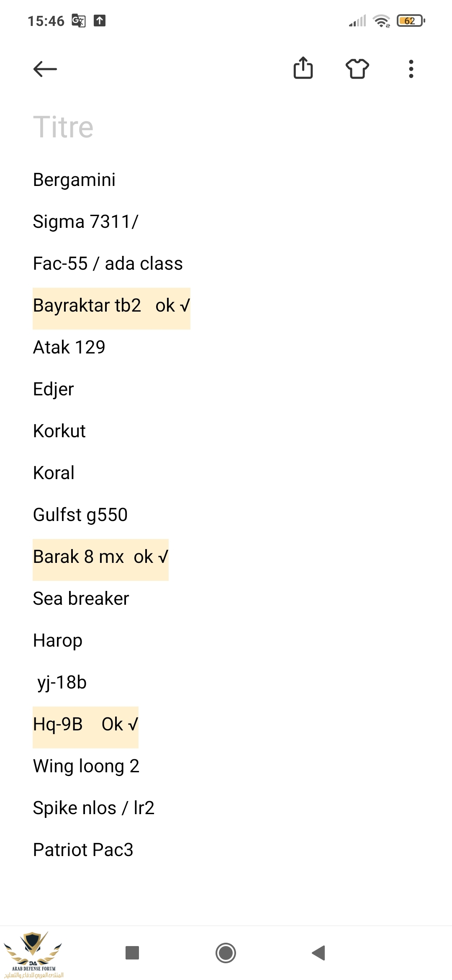This screenshot has width=452, height=980.
Task: Tap the back arrow icon
Action: click(45, 69)
